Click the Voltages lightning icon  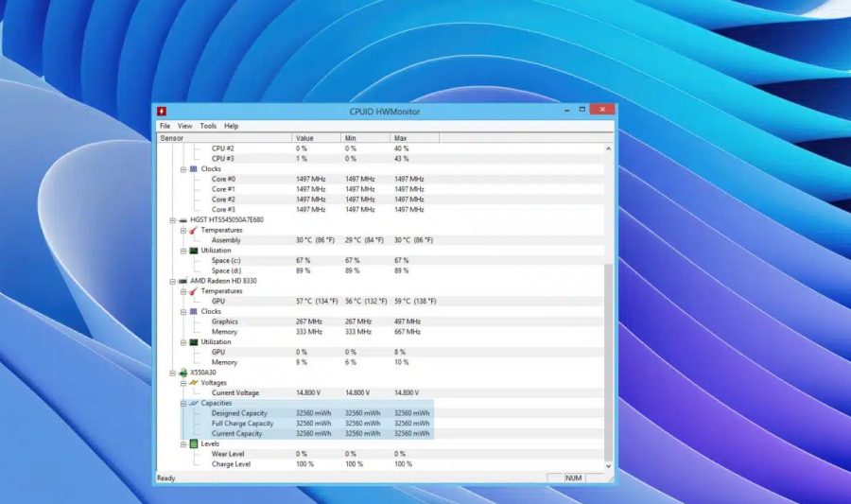pos(194,382)
